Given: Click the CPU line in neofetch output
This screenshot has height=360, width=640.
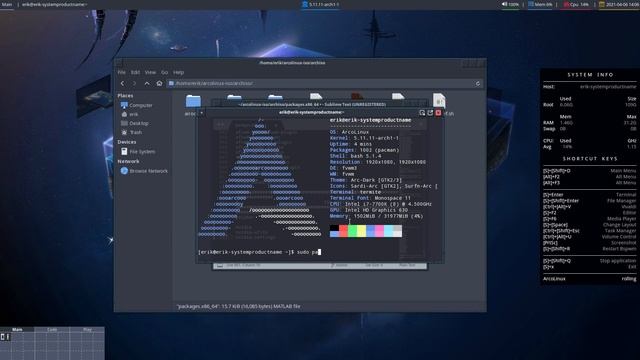Looking at the screenshot, I should tap(381, 204).
